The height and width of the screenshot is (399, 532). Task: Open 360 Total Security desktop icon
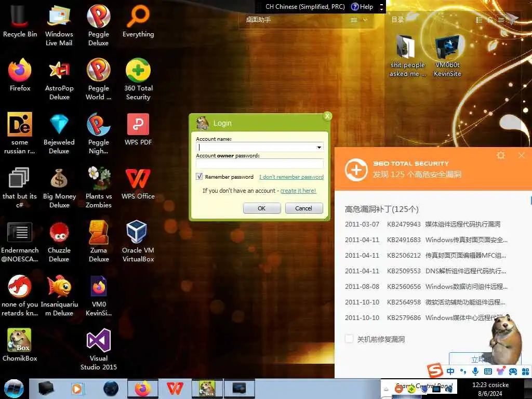point(138,79)
